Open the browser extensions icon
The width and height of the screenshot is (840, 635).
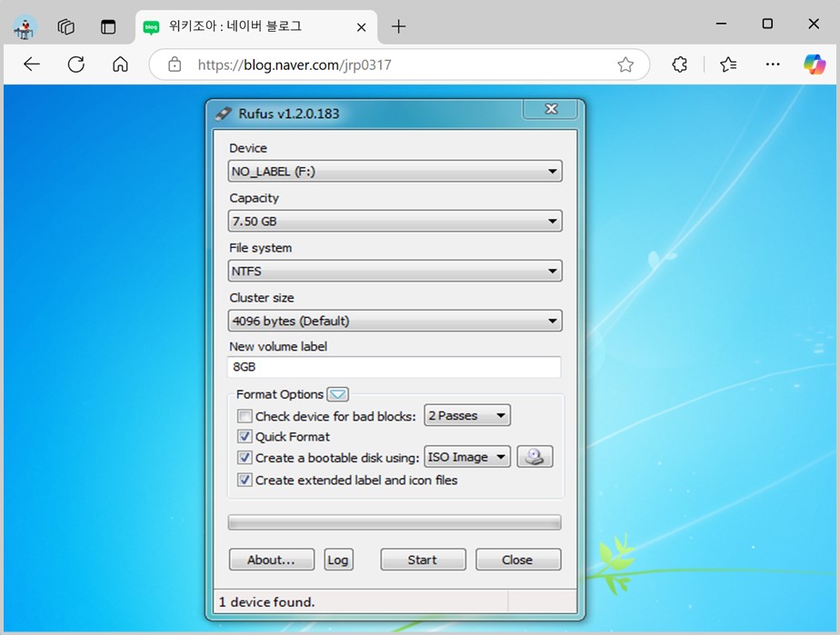tap(679, 64)
